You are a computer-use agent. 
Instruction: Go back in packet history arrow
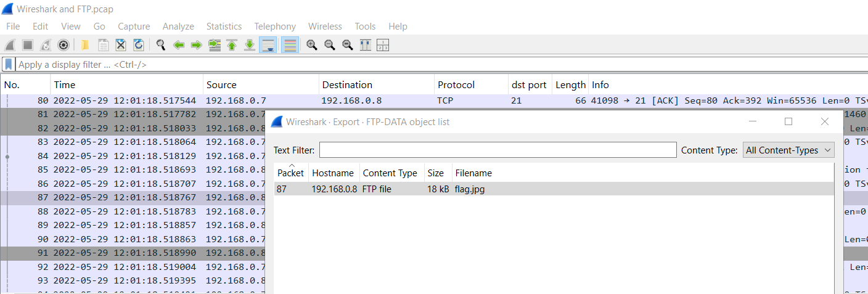[179, 45]
